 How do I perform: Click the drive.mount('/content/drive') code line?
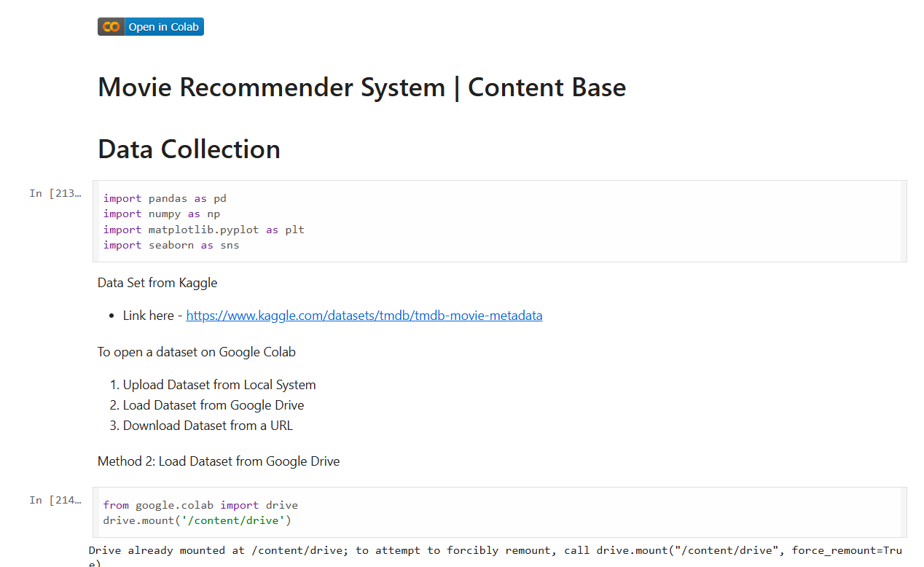pyautogui.click(x=197, y=520)
